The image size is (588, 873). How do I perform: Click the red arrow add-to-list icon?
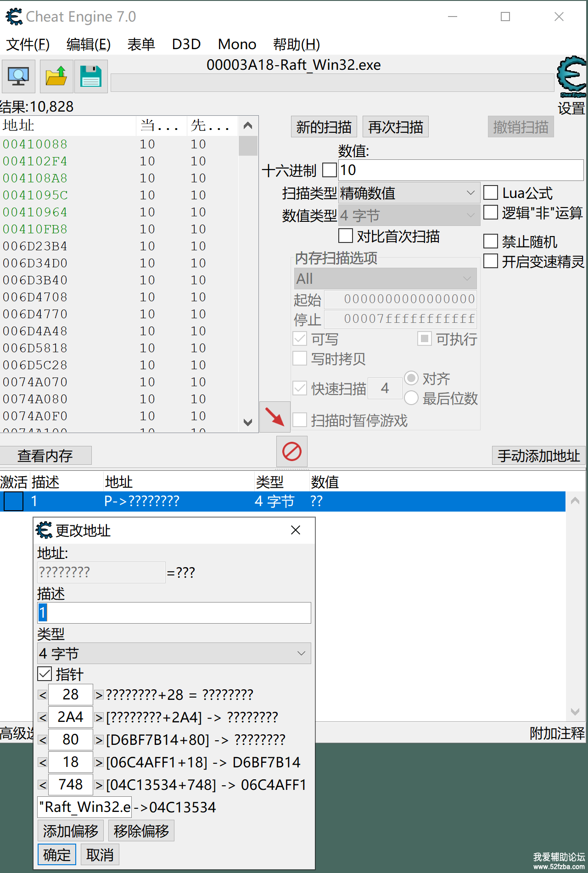pos(274,417)
